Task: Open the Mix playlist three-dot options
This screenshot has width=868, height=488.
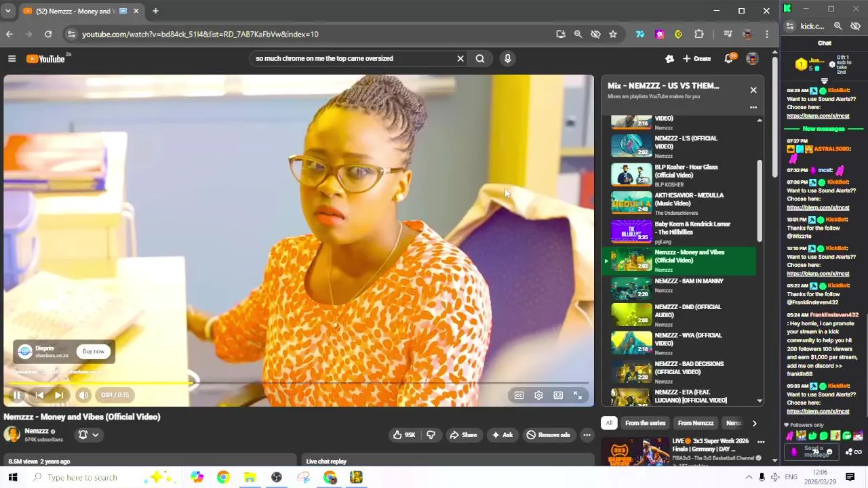Action: pos(753,107)
